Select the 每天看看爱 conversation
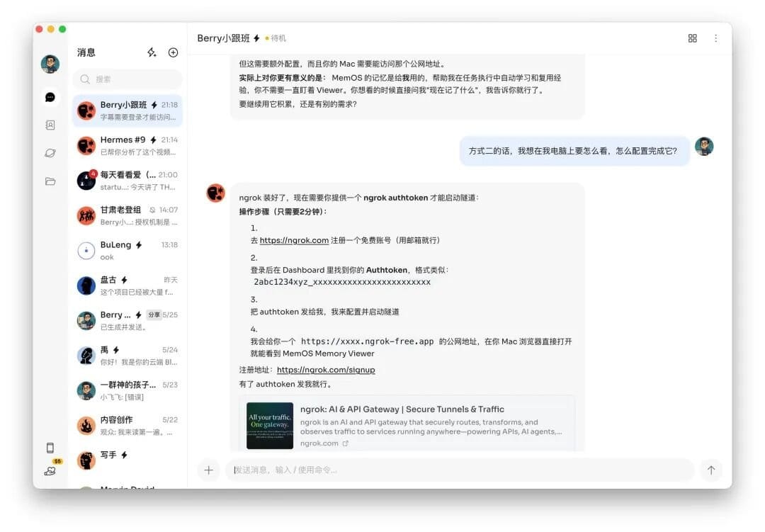 [127, 181]
